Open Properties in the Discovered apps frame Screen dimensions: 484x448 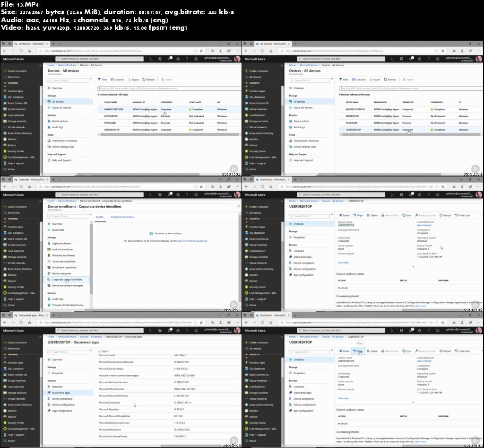(x=57, y=373)
